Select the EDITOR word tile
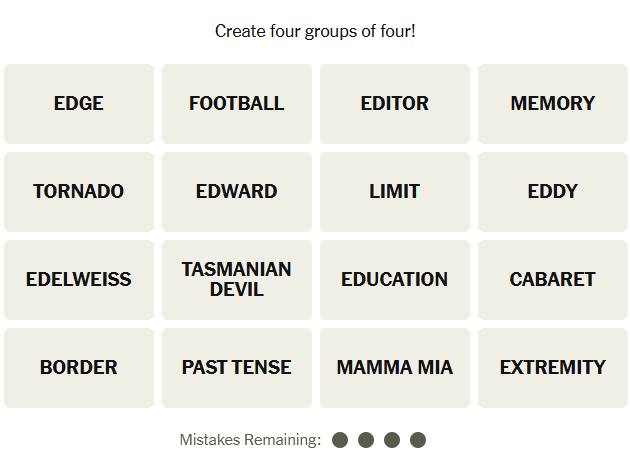 [395, 104]
